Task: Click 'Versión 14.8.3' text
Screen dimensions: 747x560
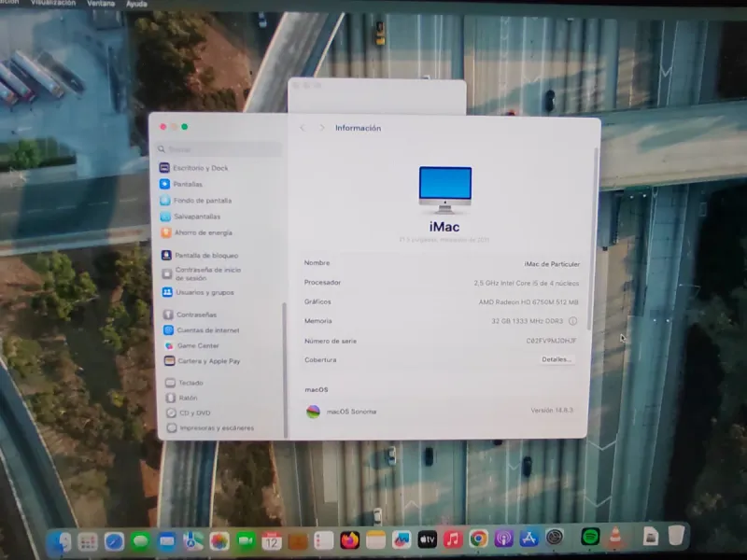Action: (x=552, y=410)
